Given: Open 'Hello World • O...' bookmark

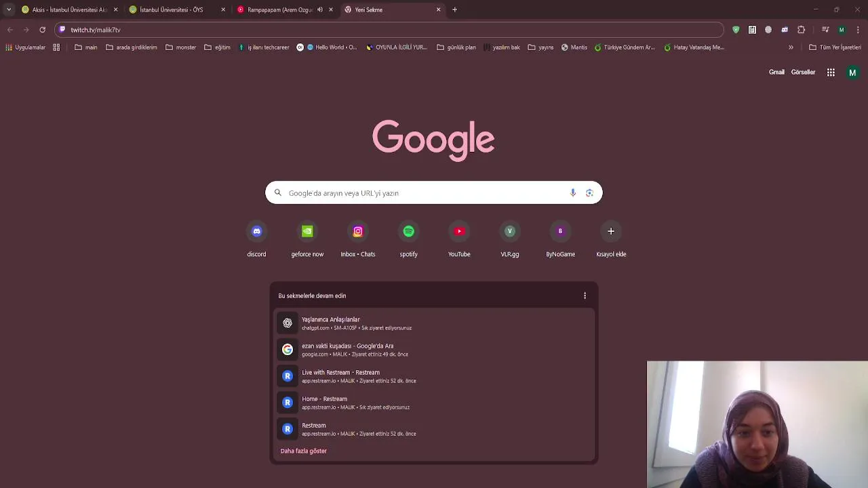Looking at the screenshot, I should pyautogui.click(x=327, y=47).
